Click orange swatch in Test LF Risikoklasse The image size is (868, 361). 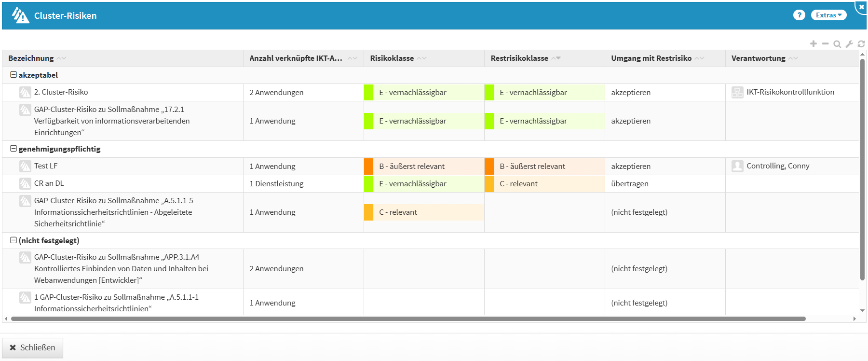pos(369,167)
